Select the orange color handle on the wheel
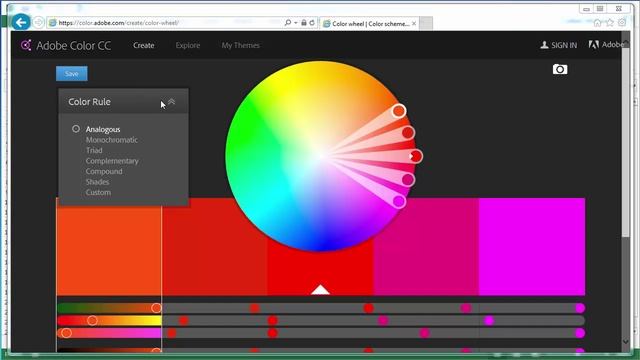The height and width of the screenshot is (360, 640). pyautogui.click(x=399, y=111)
